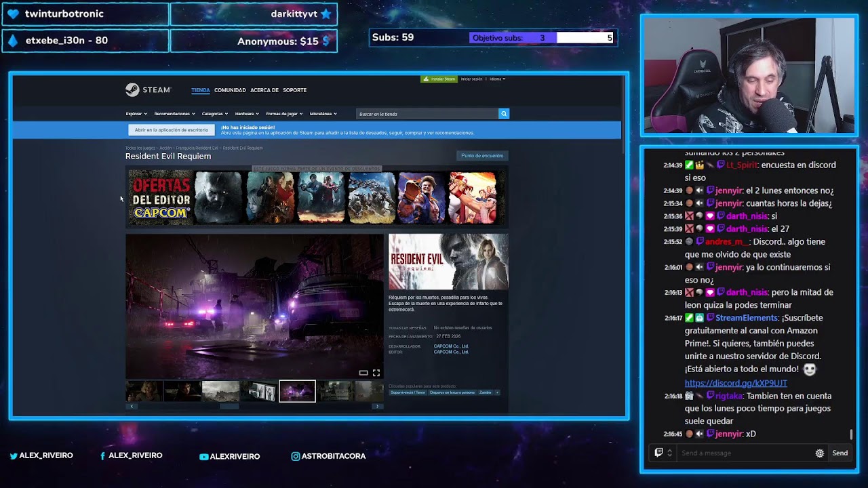The width and height of the screenshot is (868, 488).
Task: Open the Ofertas del Editor Capcom banner
Action: [x=161, y=197]
